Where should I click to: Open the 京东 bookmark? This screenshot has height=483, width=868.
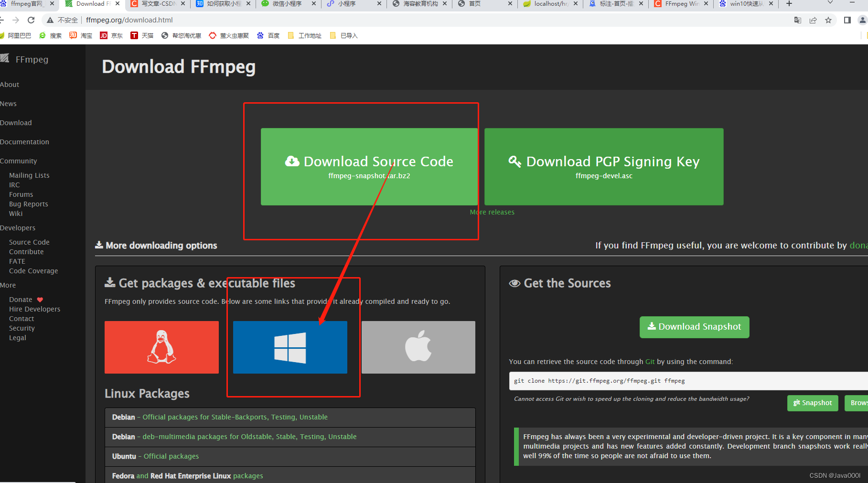coord(111,35)
